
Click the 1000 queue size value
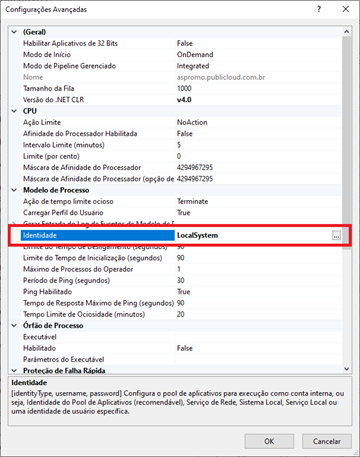[184, 88]
